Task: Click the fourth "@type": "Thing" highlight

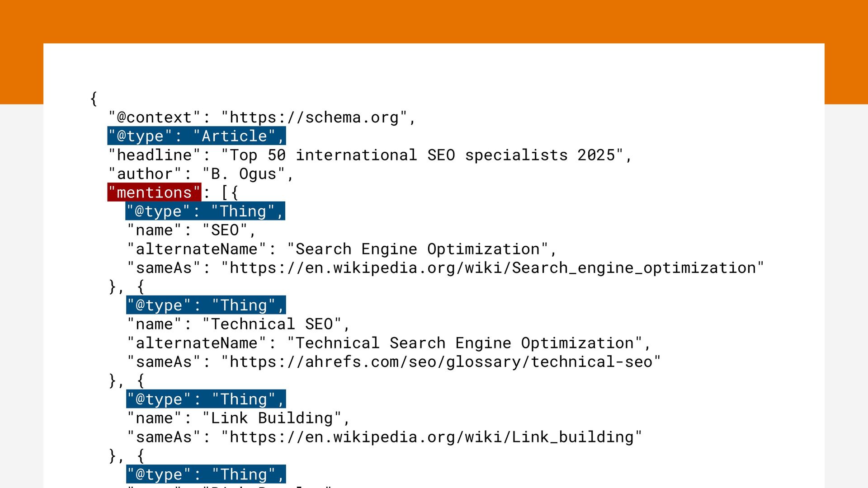Action: pos(206,474)
